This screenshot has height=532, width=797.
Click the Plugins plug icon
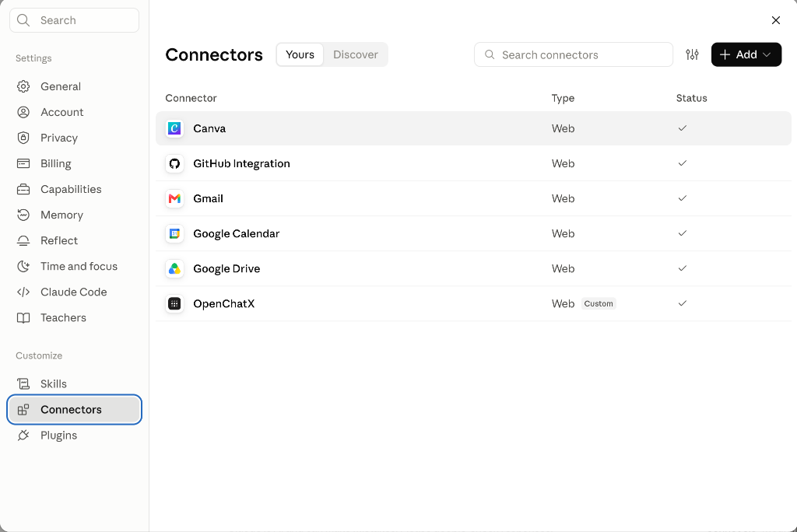pyautogui.click(x=23, y=436)
